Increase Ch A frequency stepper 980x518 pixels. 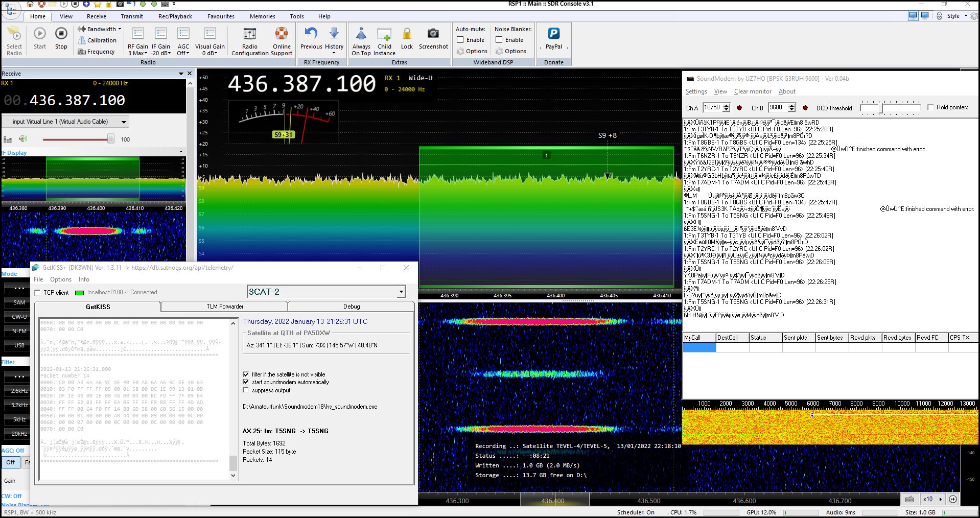point(727,105)
